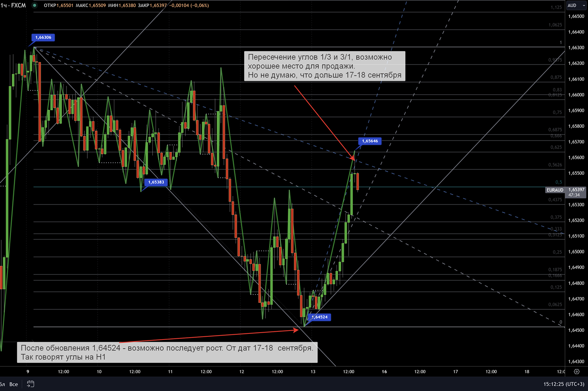The height and width of the screenshot is (391, 588).
Task: Click the date 18 on time axis
Action: tap(527, 371)
